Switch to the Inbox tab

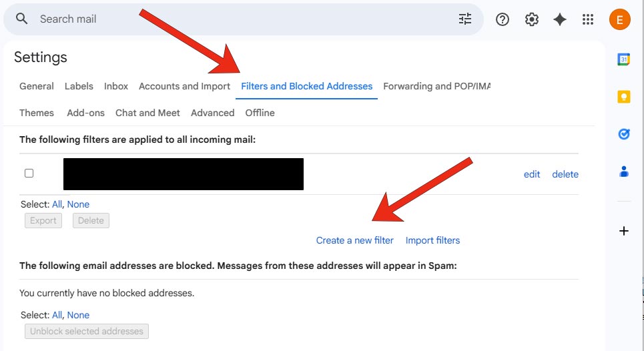(116, 86)
